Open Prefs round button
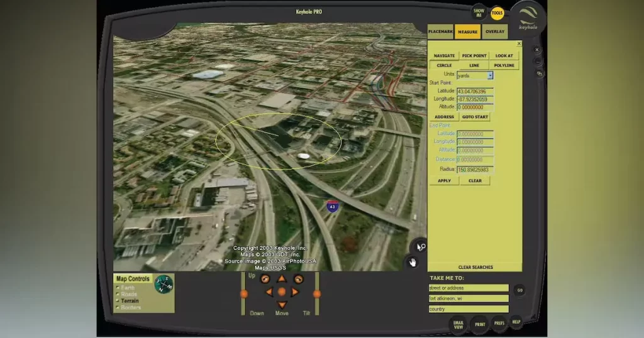 pyautogui.click(x=499, y=323)
